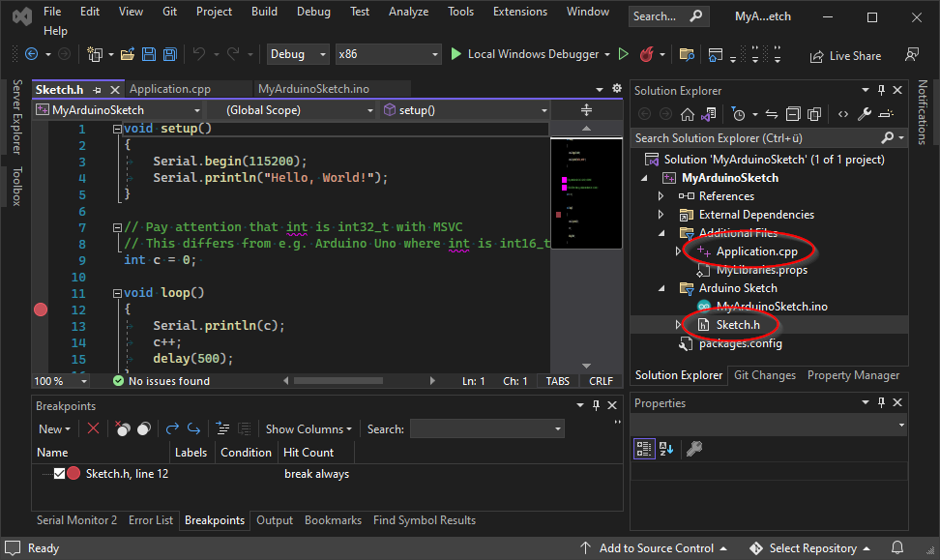Open Properties wrench icon in Solution Explorer
The width and height of the screenshot is (940, 560).
(865, 114)
